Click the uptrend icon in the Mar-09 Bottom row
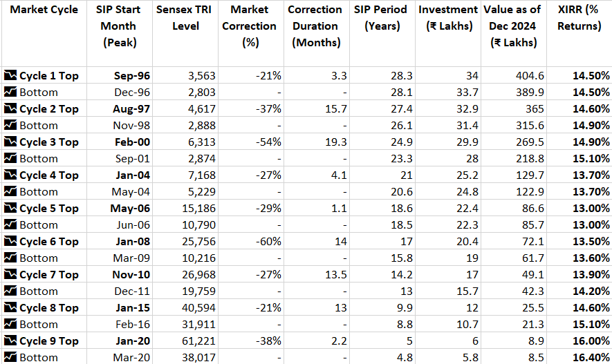This screenshot has height=364, width=612. [10, 258]
